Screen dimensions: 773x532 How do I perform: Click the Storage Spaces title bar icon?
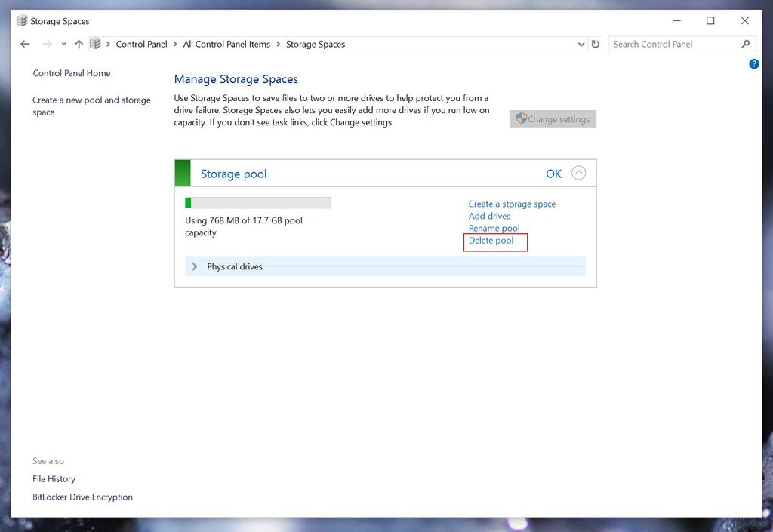tap(23, 20)
